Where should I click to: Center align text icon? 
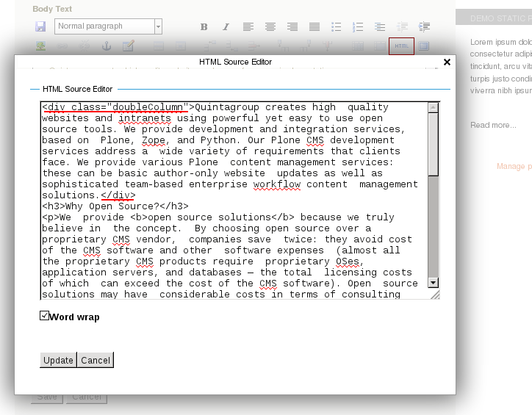click(x=270, y=27)
